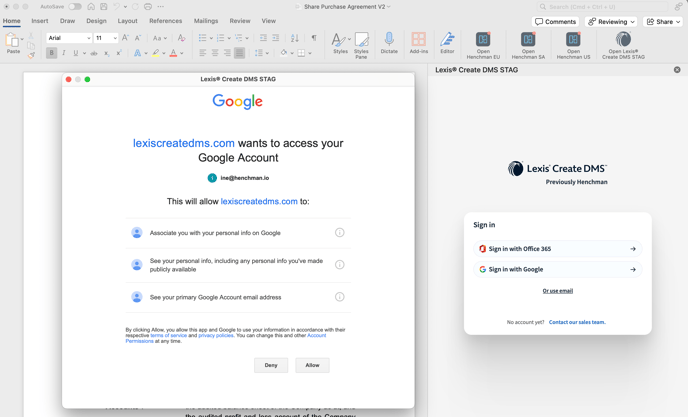Open the Editor tool

click(x=447, y=40)
